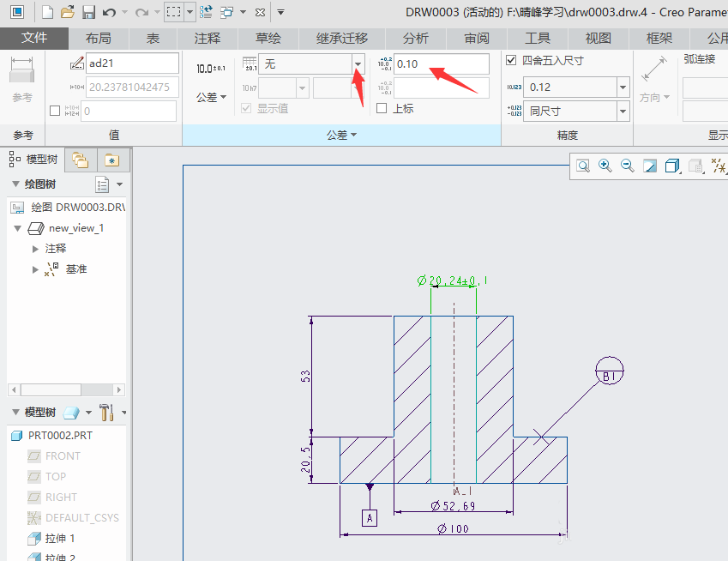728x561 pixels.
Task: Activate the dashed rectangle selection tool
Action: pos(174,12)
